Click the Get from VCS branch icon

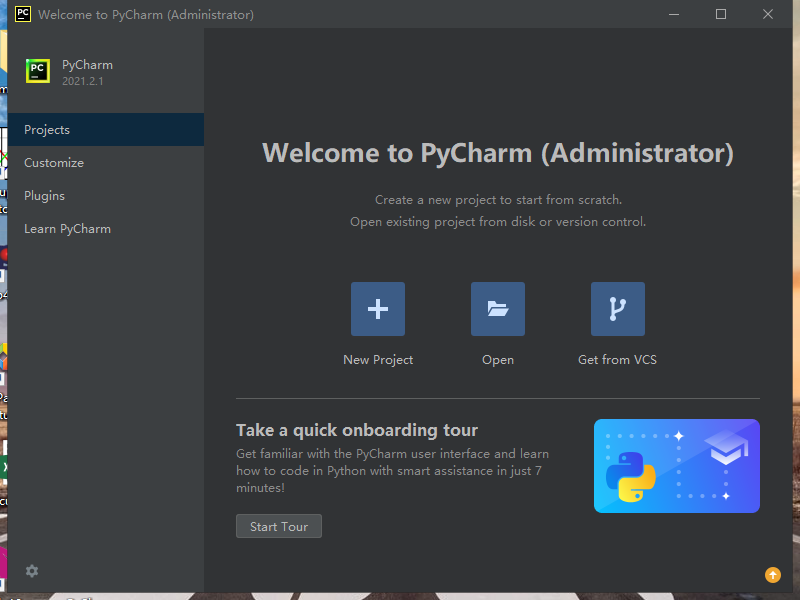point(617,309)
